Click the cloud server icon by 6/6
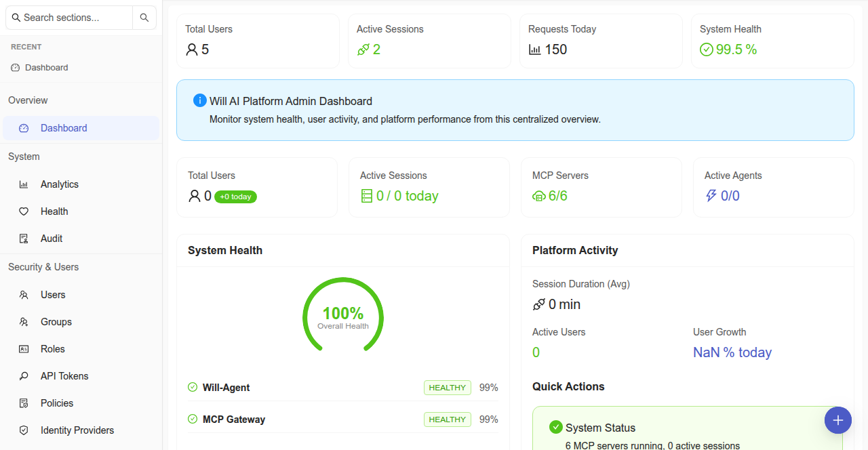Screen dimensions: 868x450 pyautogui.click(x=539, y=196)
